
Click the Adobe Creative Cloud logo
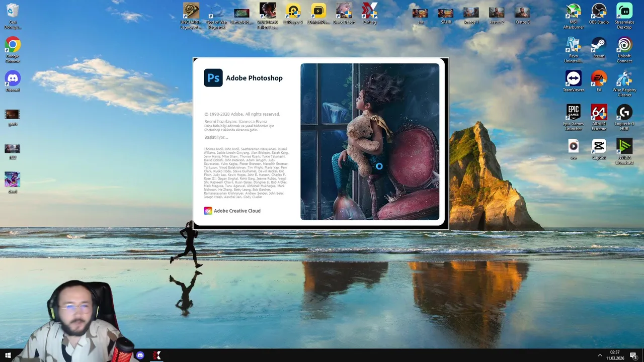click(208, 211)
